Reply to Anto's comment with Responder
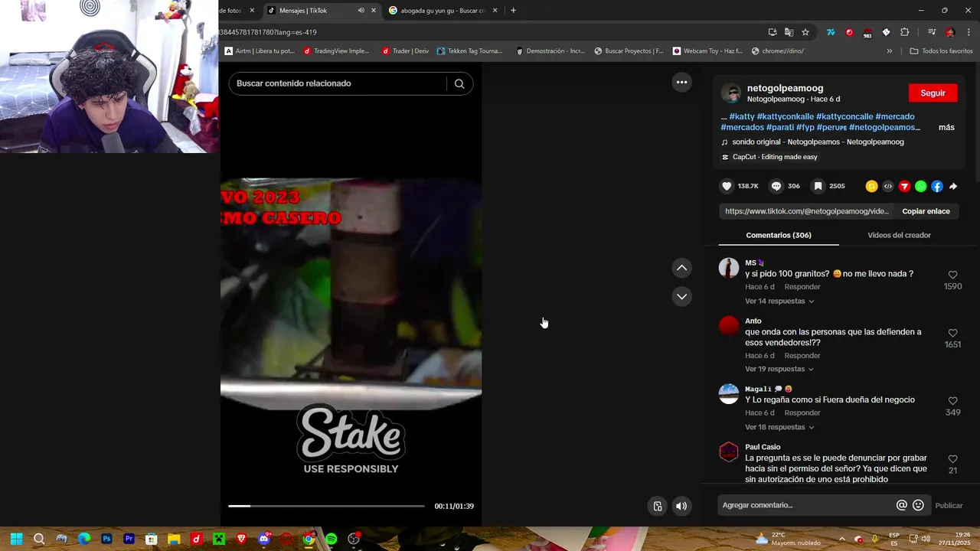 coord(802,356)
